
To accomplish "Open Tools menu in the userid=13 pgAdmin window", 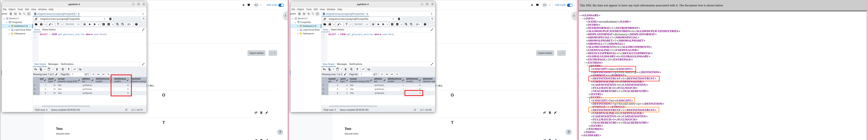I will click(20, 9).
